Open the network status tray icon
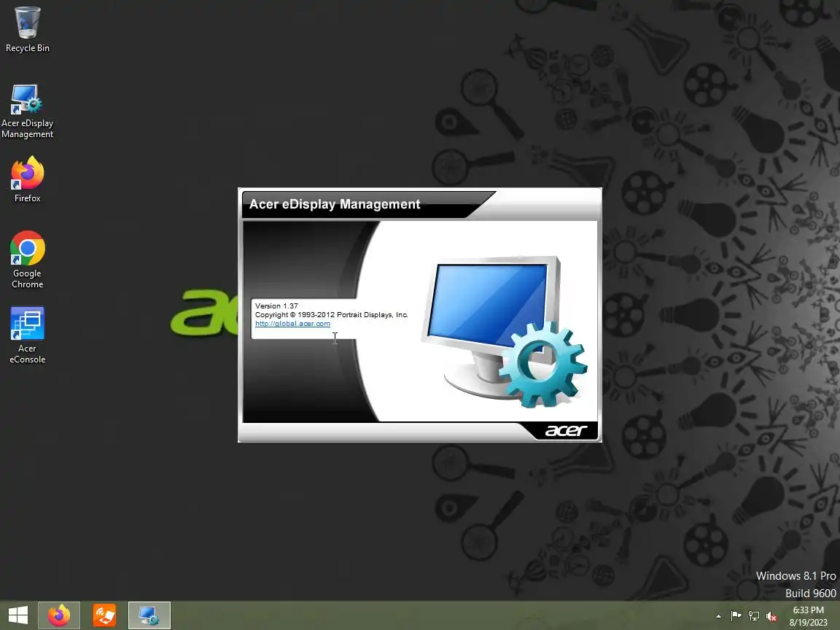 [x=754, y=616]
